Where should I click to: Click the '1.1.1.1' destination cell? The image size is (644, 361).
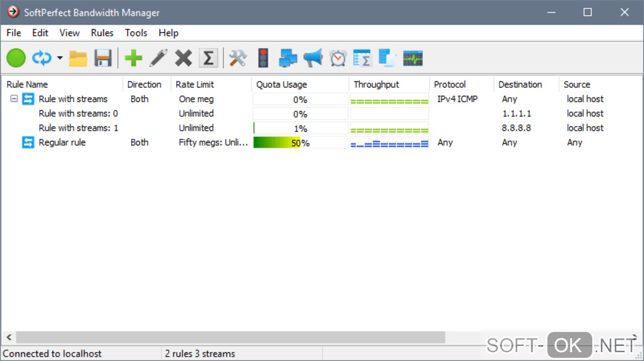[516, 114]
